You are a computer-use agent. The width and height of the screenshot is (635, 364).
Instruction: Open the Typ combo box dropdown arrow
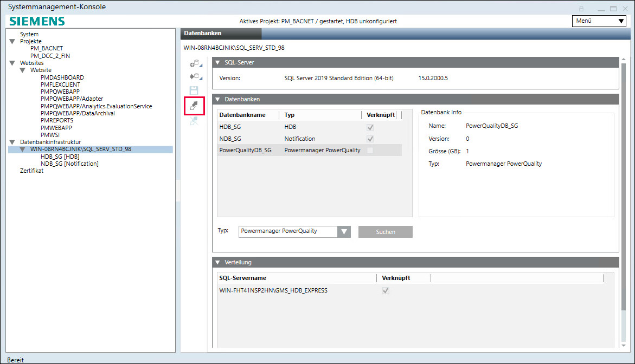point(344,232)
